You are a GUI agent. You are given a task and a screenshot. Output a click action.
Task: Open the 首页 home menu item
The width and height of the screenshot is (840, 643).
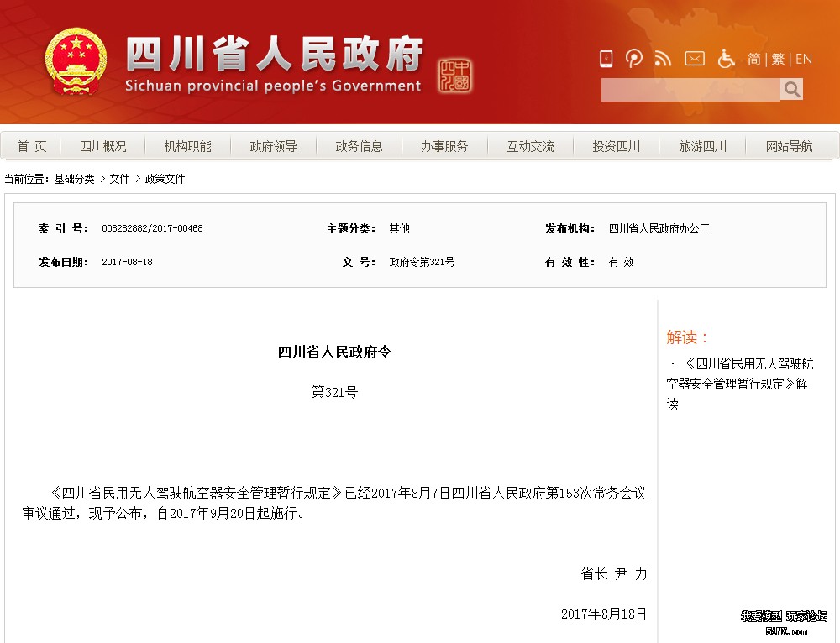click(32, 146)
